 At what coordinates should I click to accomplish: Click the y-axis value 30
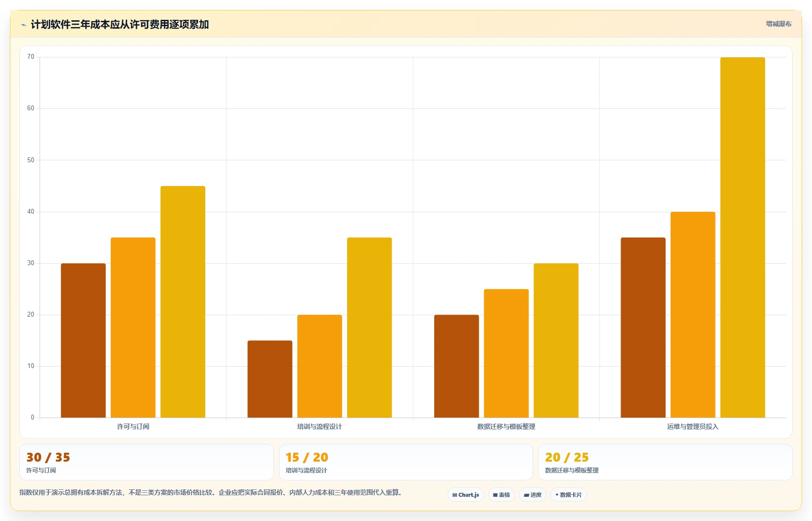tap(31, 263)
